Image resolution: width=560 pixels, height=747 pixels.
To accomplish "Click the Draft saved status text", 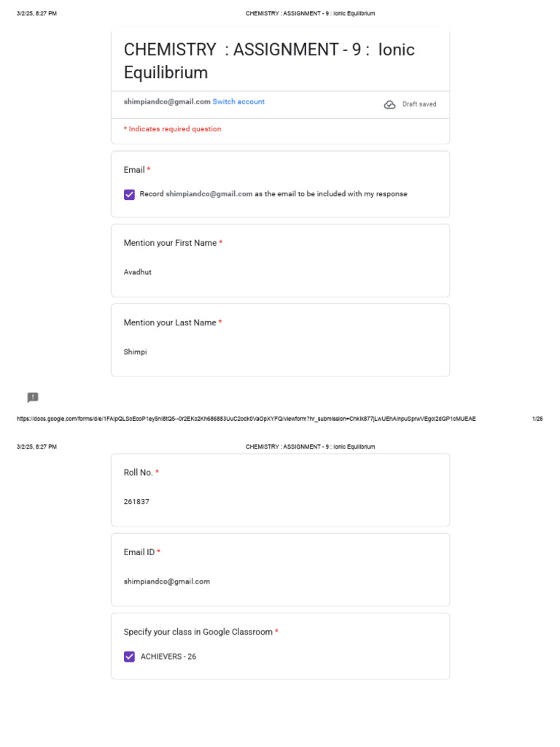I will click(x=419, y=104).
